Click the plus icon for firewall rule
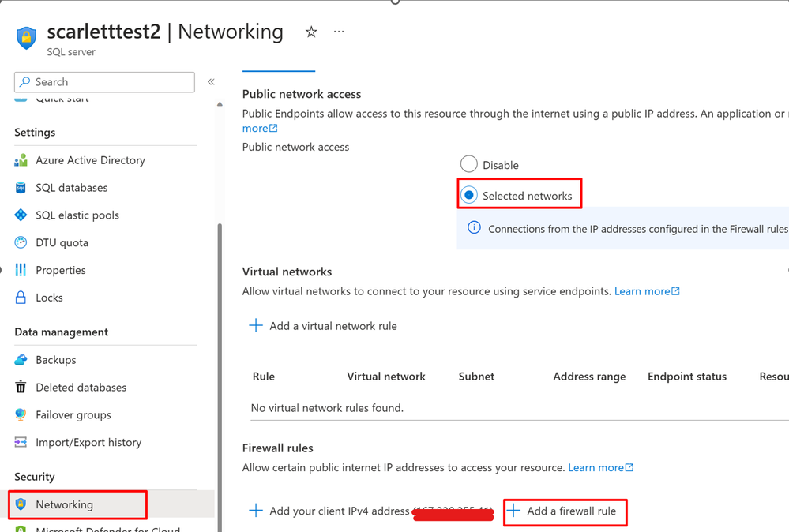789x532 pixels. pyautogui.click(x=513, y=511)
